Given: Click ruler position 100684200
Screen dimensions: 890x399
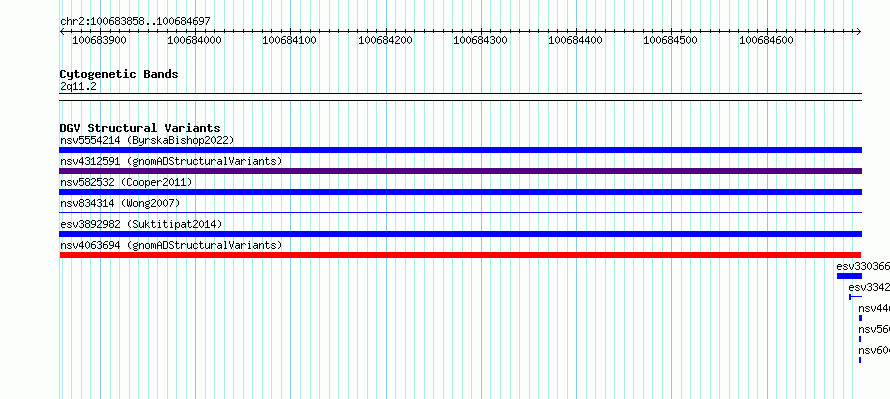Looking at the screenshot, I should (385, 40).
